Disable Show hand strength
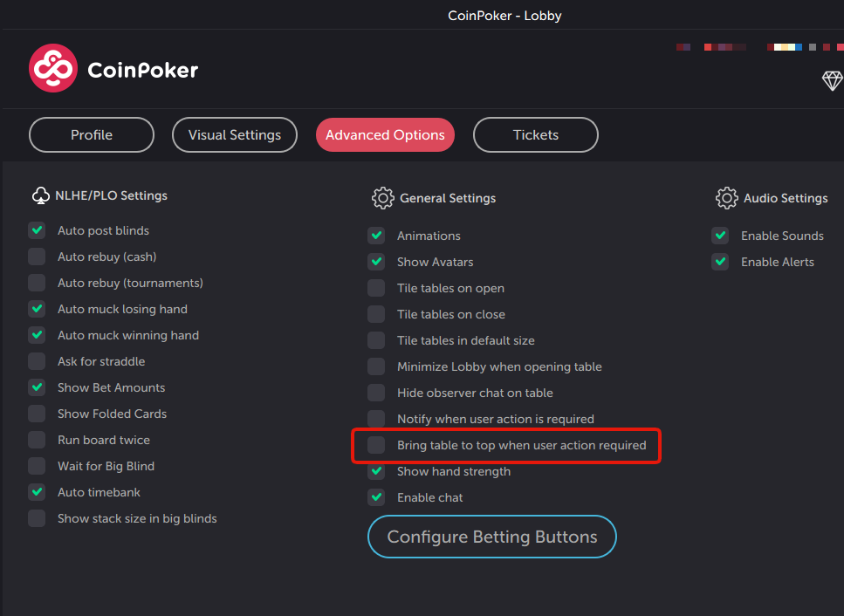 pos(376,471)
